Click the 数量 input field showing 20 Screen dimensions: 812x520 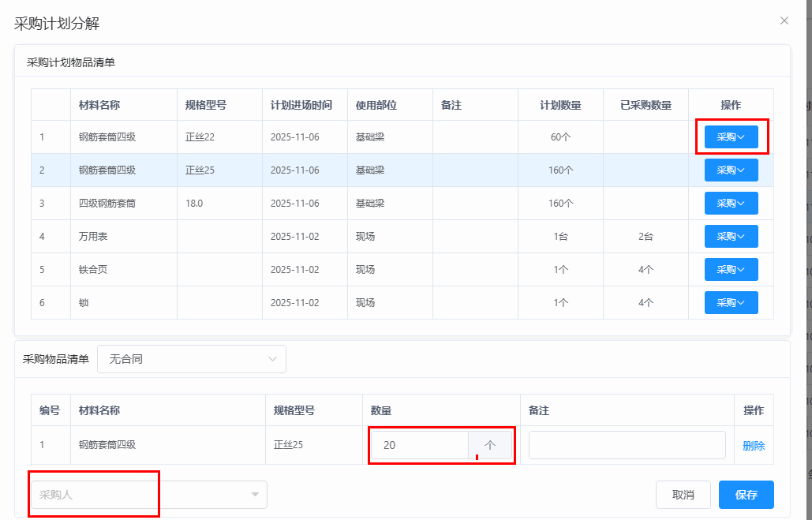[x=422, y=445]
